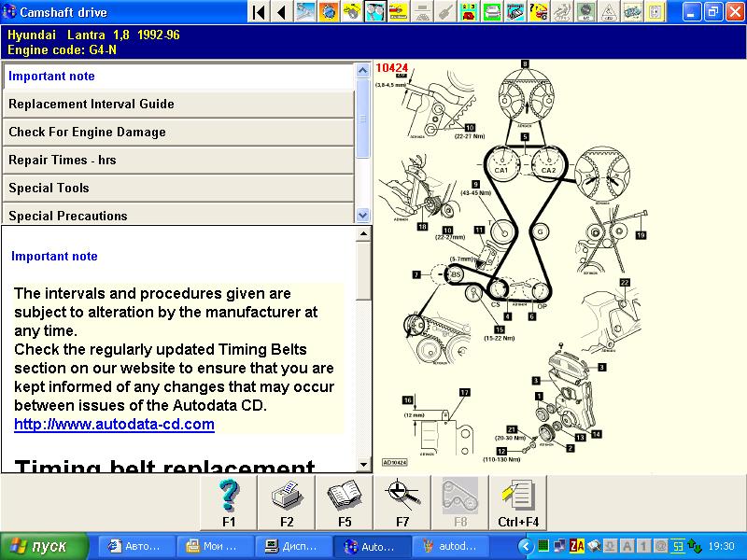Click the text panel scroll-up arrow

pyautogui.click(x=363, y=234)
